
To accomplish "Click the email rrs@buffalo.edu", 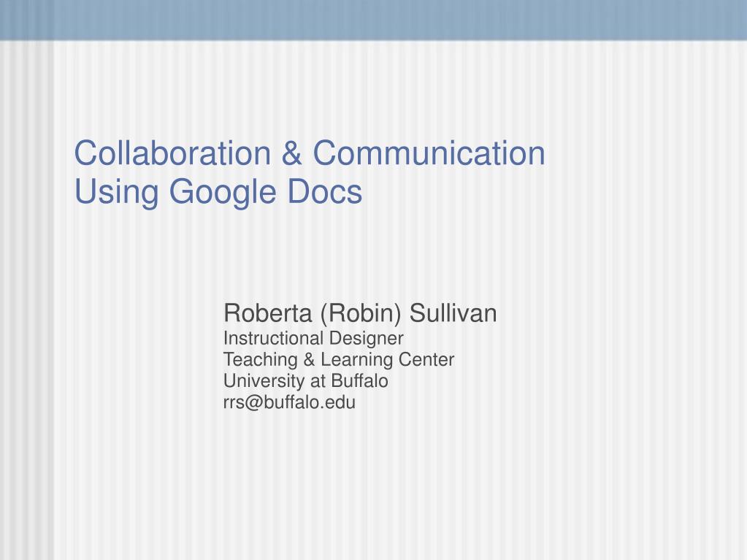I will click(289, 402).
